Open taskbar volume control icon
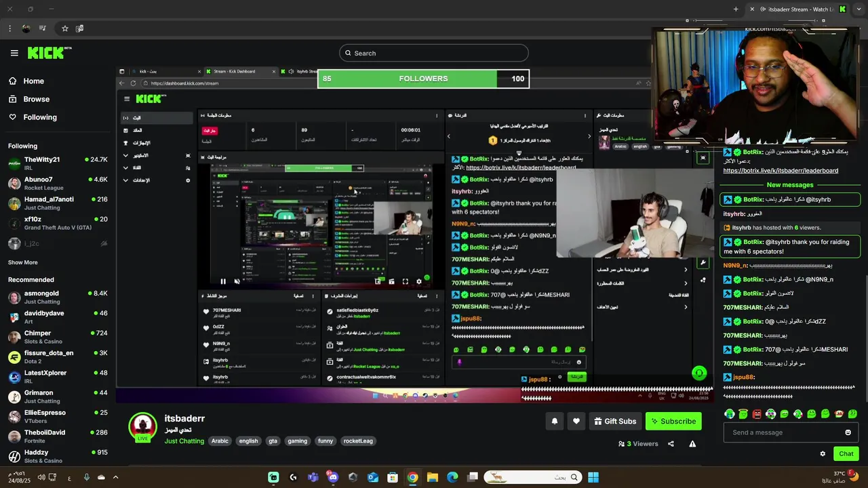 [x=41, y=477]
